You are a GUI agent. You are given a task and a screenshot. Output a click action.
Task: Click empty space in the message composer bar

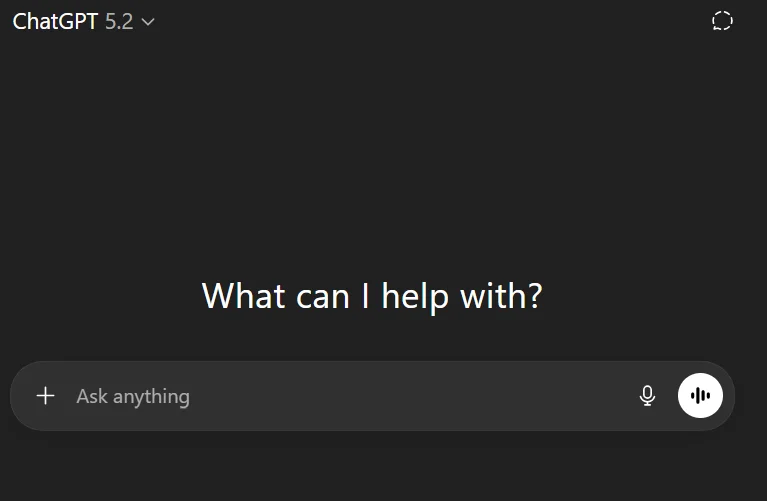pyautogui.click(x=420, y=396)
